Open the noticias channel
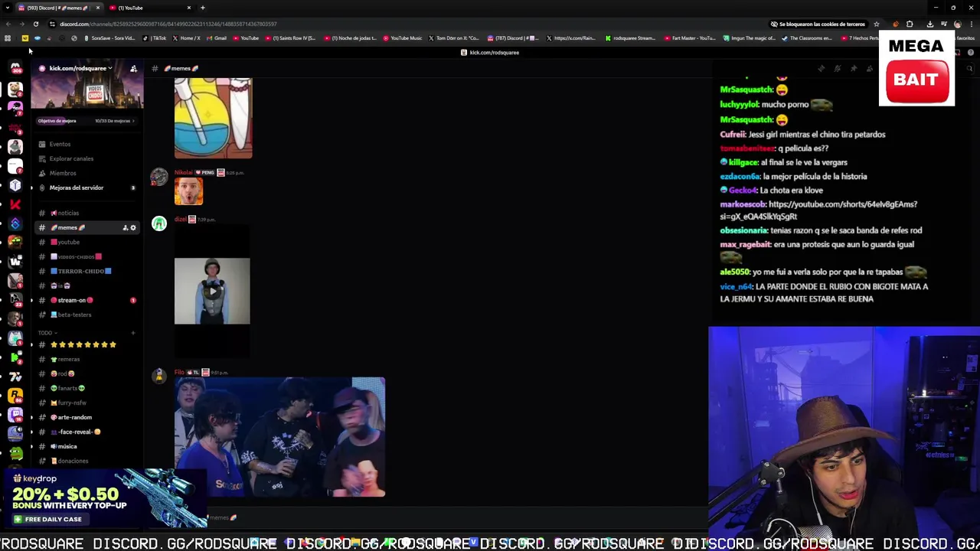 [x=87, y=213]
